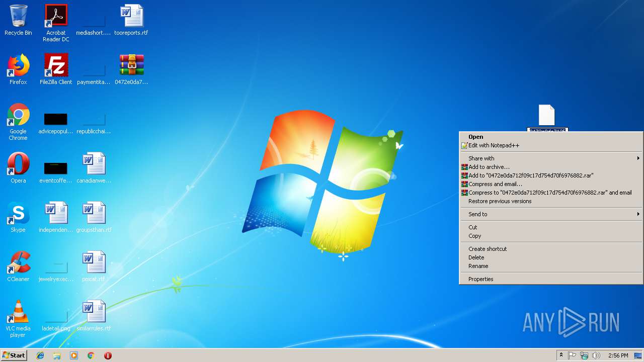Open tooreports.rtf document icon

131,20
